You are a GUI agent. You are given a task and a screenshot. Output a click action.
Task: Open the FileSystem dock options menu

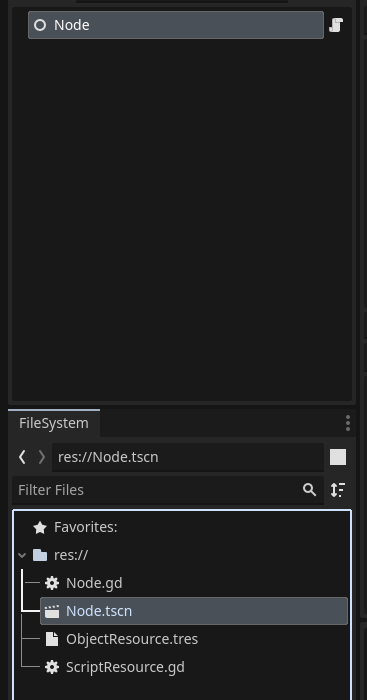click(348, 423)
